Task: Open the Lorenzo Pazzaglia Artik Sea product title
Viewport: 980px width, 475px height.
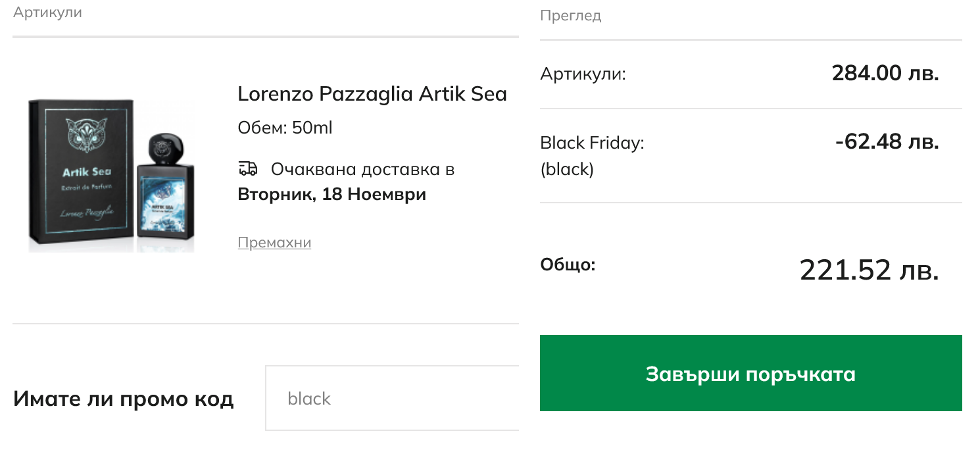Action: [372, 94]
